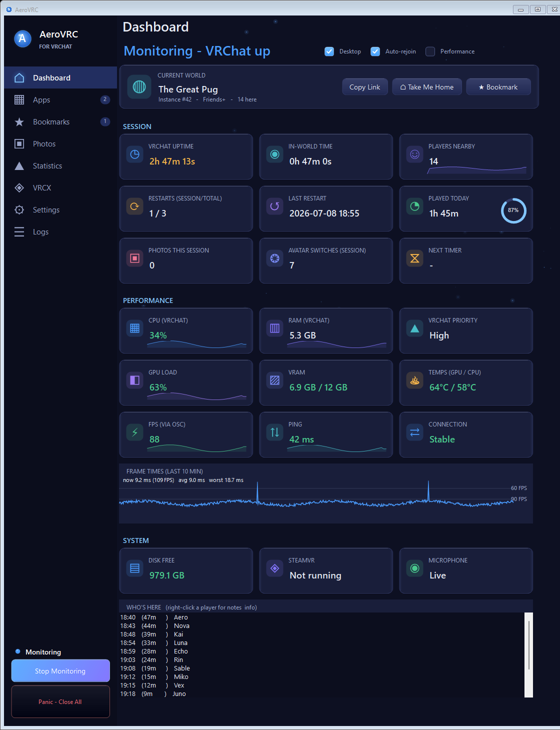
Task: Bookmark the current world
Action: 498,87
